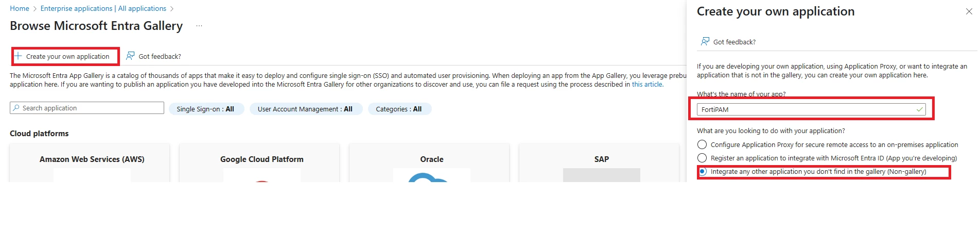Click the Browse Microsoft Entra Gallery title

(96, 26)
